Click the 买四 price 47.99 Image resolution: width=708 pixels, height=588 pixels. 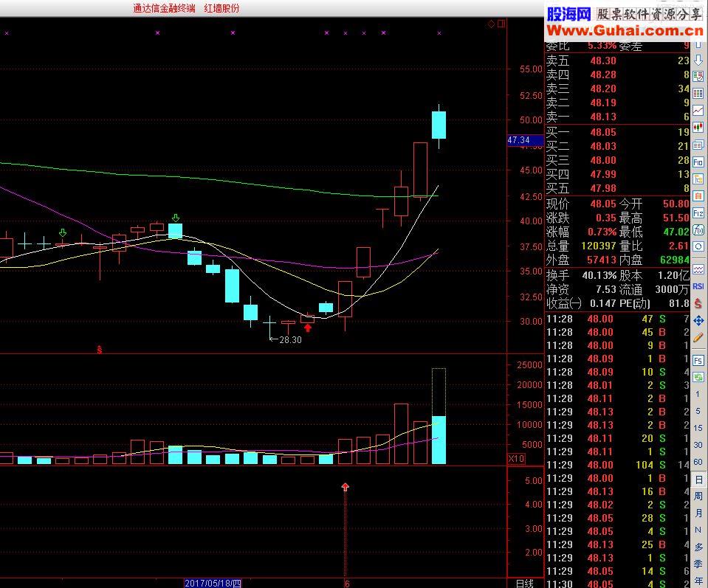click(x=603, y=174)
